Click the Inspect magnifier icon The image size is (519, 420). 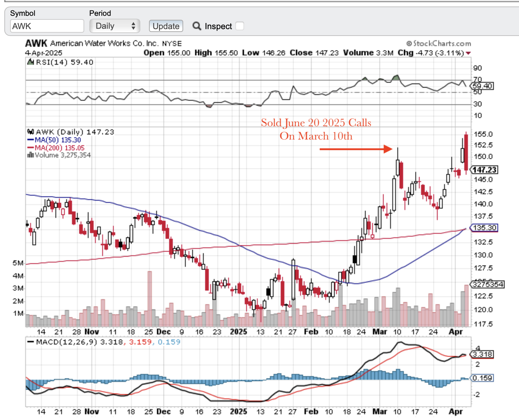click(x=197, y=26)
